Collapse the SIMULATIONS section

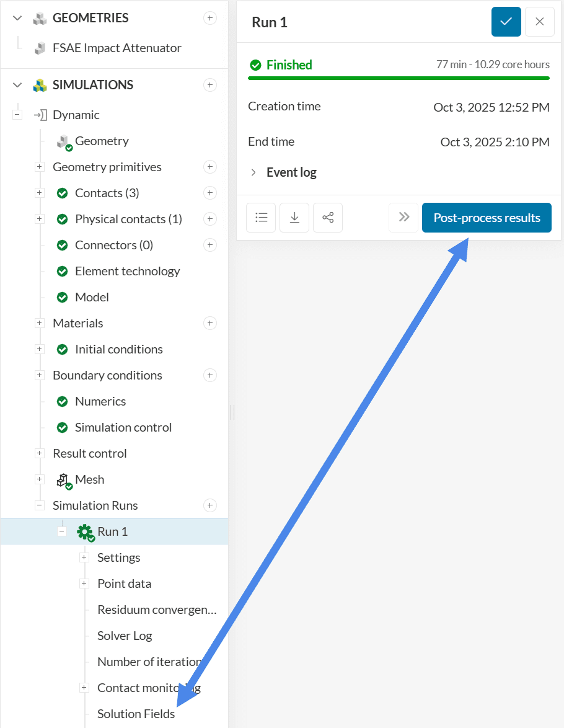tap(17, 85)
